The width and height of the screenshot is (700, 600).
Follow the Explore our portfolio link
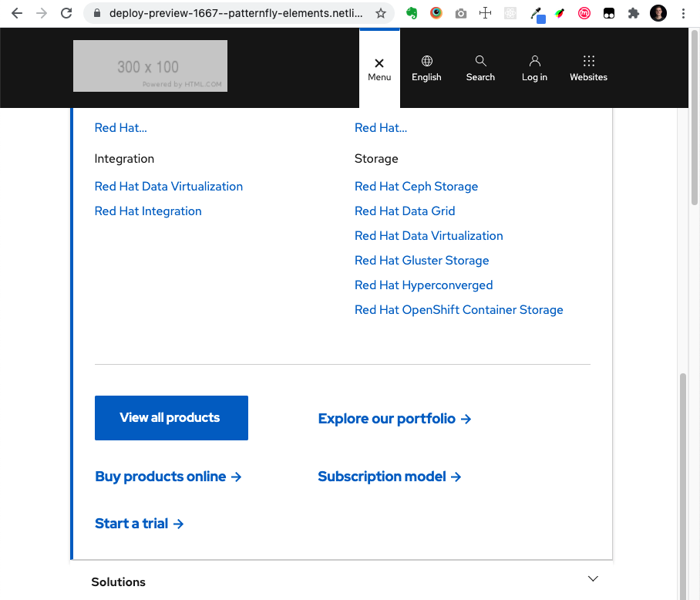(395, 419)
